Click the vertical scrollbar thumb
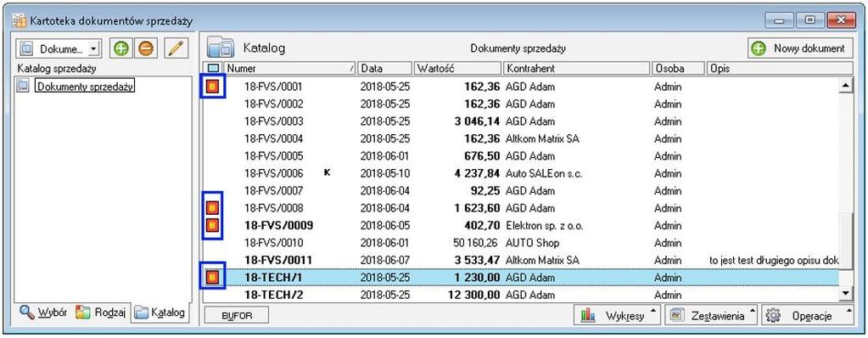Viewport: 868px width, 338px height. pos(846,241)
